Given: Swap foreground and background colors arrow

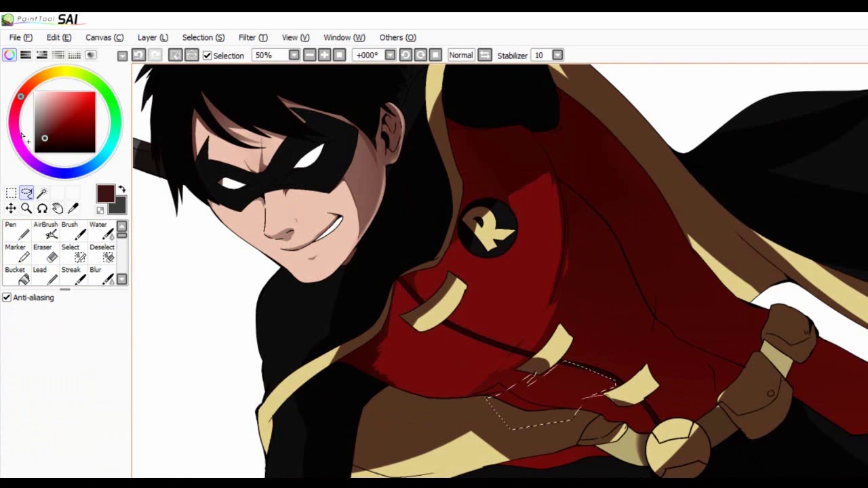Looking at the screenshot, I should pos(122,189).
